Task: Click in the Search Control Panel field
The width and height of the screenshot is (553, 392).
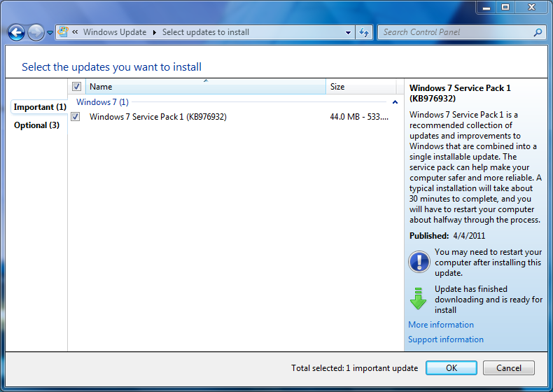Action: tap(455, 32)
